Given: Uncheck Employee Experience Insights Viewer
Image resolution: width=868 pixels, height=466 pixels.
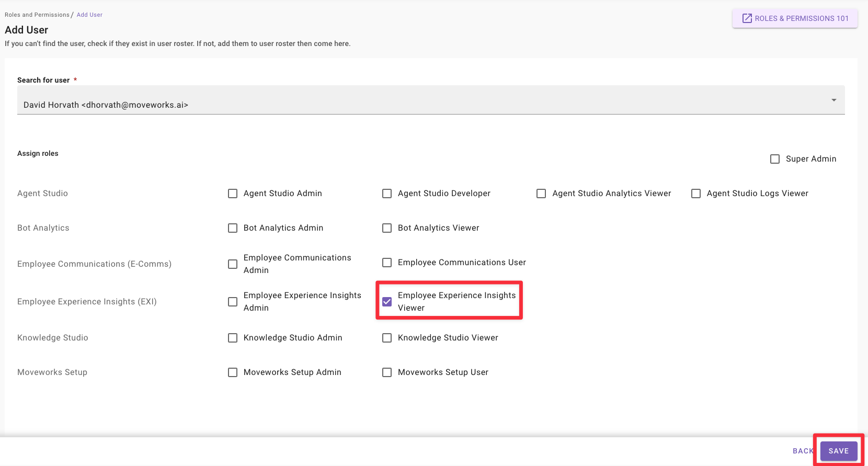Looking at the screenshot, I should coord(387,302).
